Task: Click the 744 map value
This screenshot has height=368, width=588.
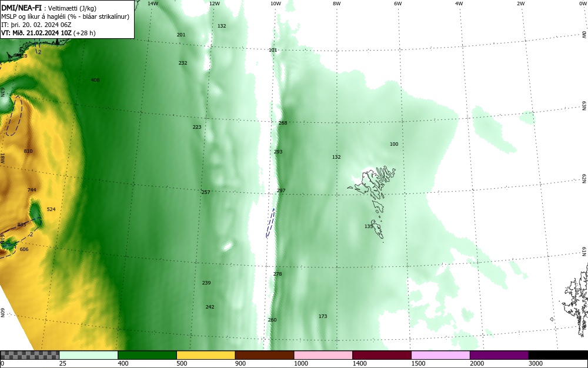Action: pos(32,190)
